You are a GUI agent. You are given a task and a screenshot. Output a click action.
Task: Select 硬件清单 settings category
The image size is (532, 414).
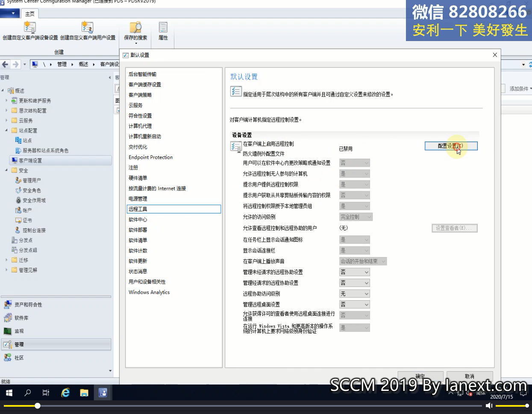coord(138,178)
